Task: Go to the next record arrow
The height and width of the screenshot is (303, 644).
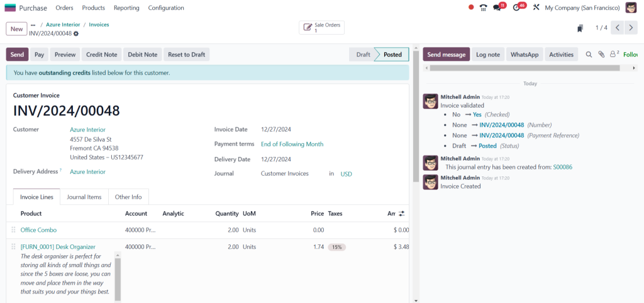Action: click(x=630, y=28)
